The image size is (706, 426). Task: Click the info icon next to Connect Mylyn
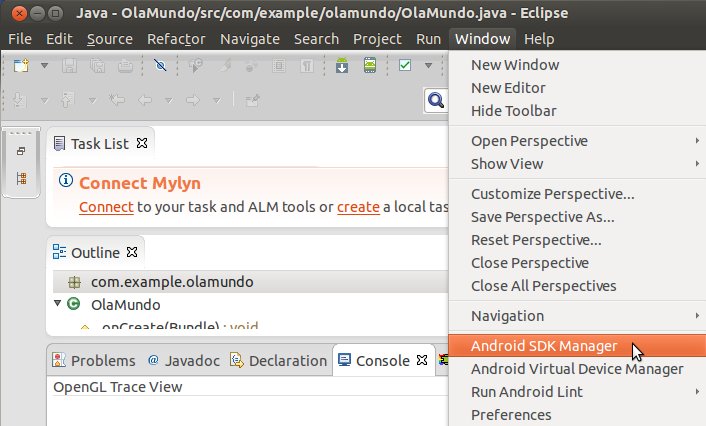click(x=66, y=180)
